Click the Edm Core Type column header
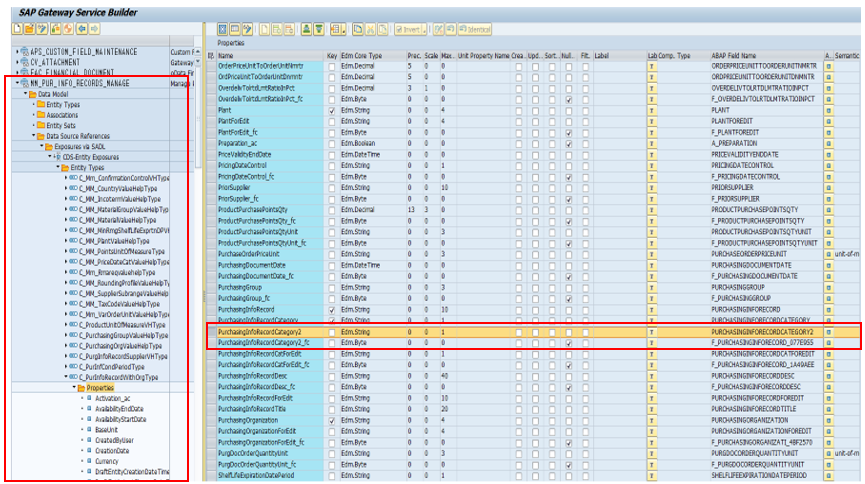 (x=373, y=55)
